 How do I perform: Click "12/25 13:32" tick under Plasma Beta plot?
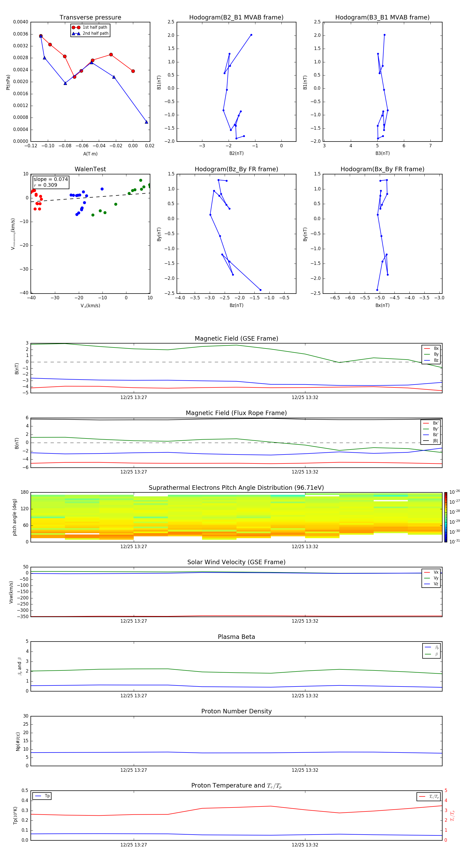(x=305, y=696)
